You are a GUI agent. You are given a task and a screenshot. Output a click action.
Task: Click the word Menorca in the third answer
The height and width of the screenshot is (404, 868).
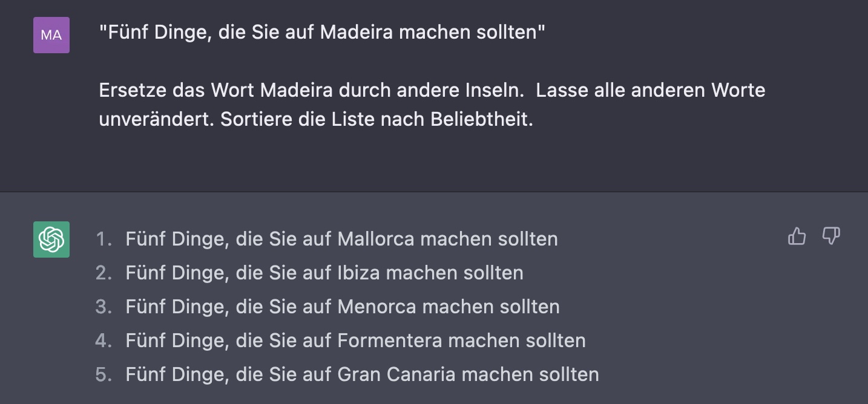click(377, 307)
